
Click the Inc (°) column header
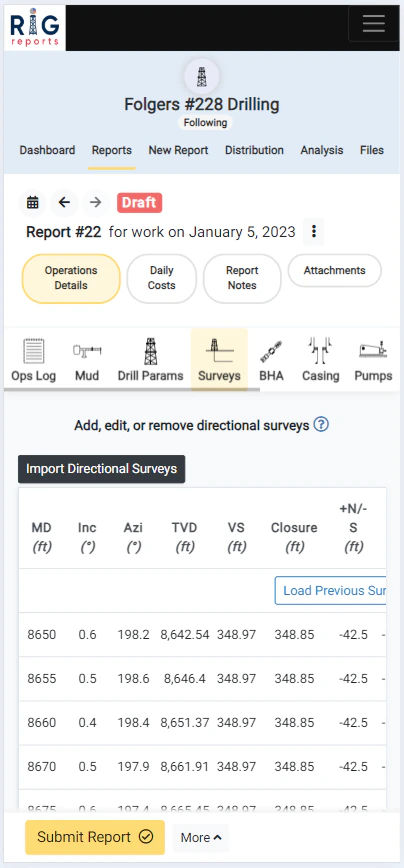[x=87, y=537]
